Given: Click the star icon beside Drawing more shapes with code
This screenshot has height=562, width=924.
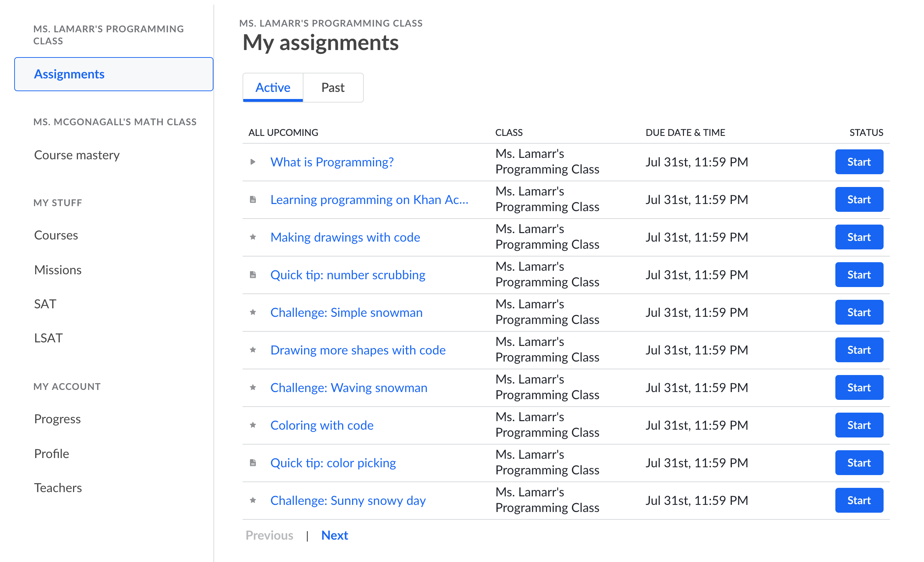Looking at the screenshot, I should [254, 350].
